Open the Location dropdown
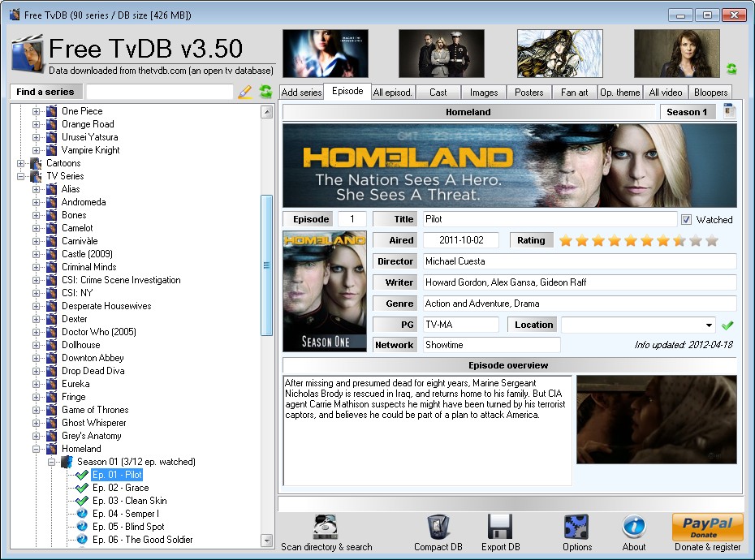Screen dimensions: 755x560 709,325
